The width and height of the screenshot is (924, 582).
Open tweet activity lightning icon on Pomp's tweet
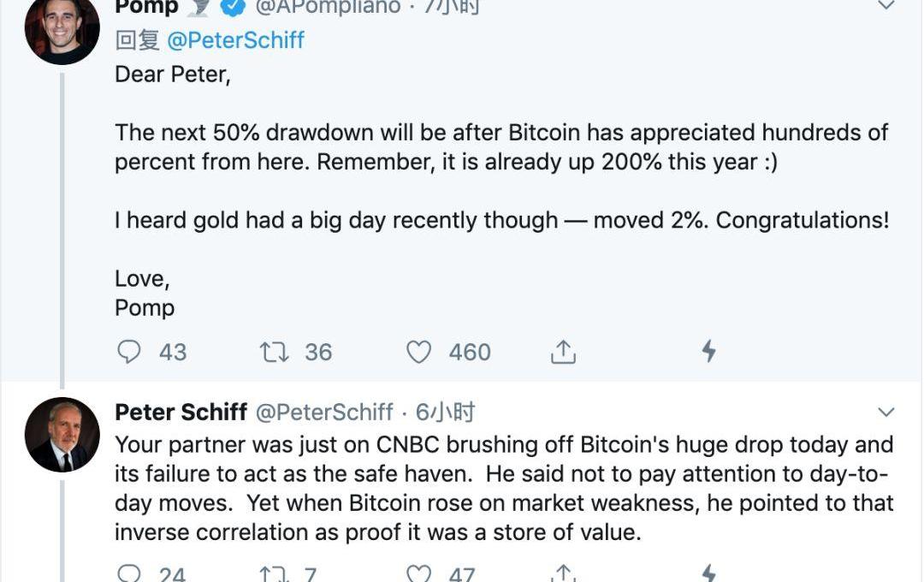point(708,351)
